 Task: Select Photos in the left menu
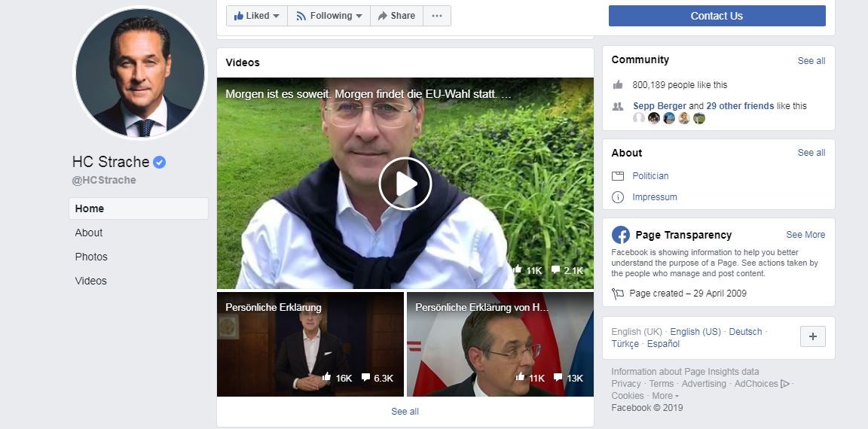point(91,257)
